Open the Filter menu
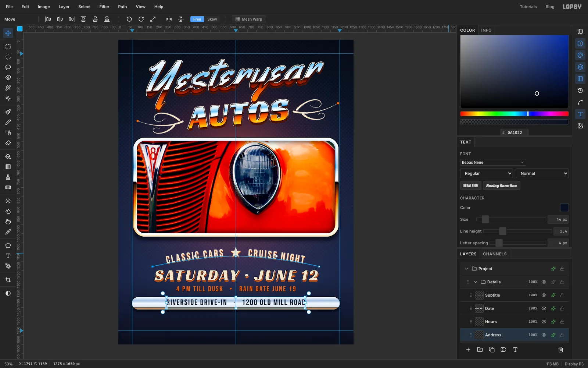Image resolution: width=588 pixels, height=368 pixels. (x=104, y=7)
